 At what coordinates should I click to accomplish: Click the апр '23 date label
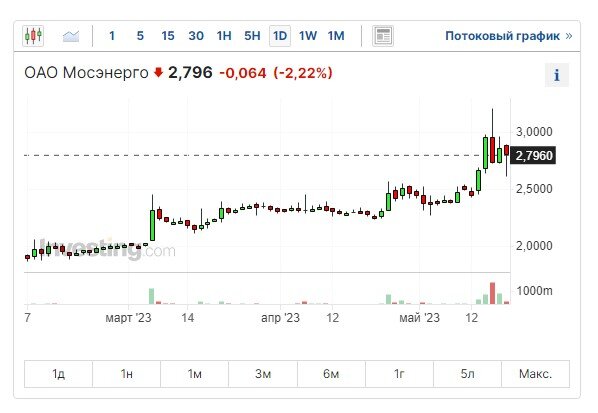(280, 318)
